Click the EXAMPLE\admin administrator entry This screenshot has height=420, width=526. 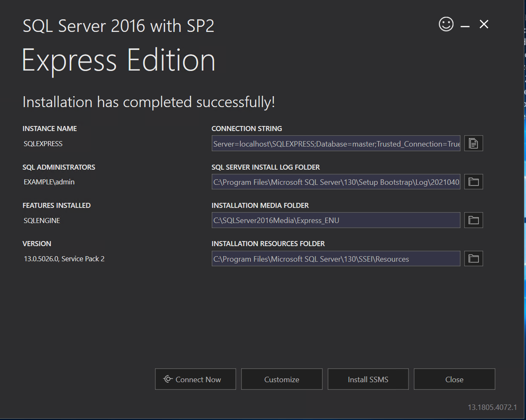[49, 182]
